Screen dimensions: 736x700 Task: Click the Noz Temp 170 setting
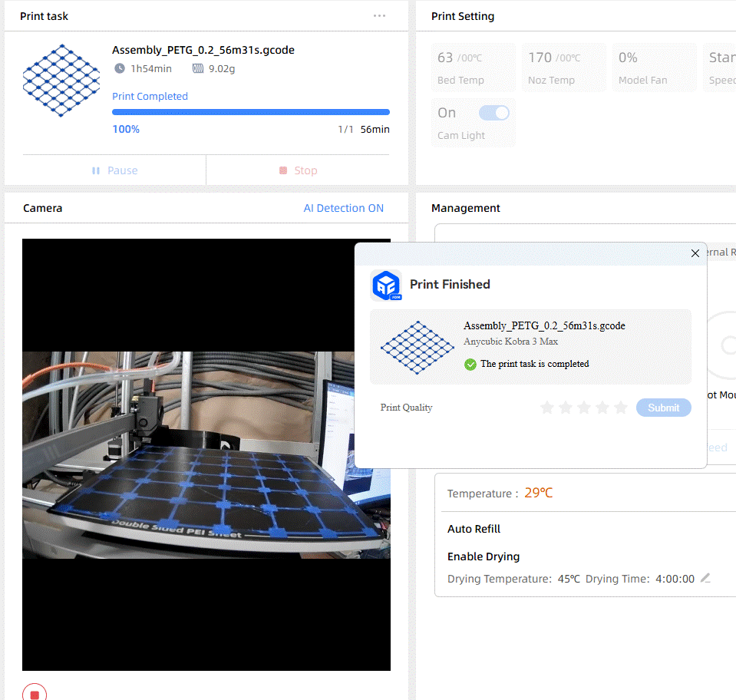pos(564,68)
